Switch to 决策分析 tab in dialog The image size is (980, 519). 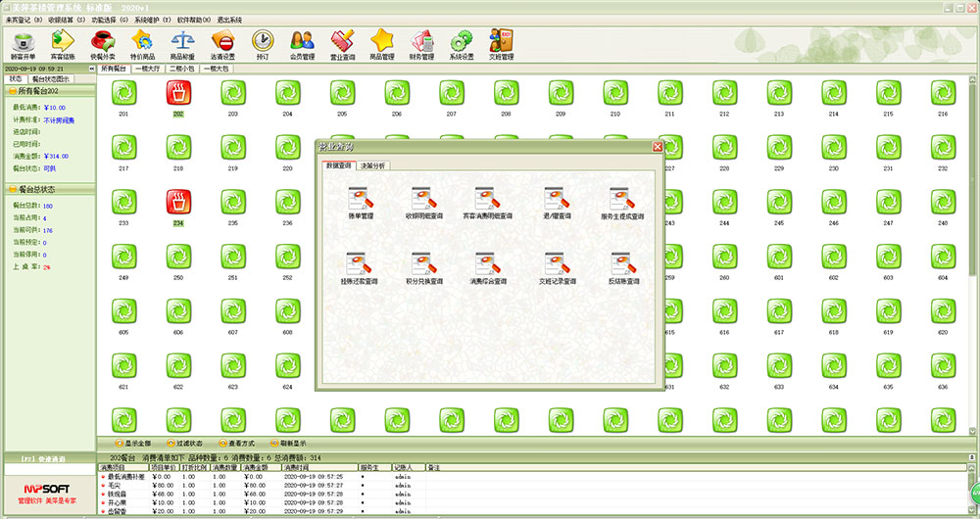coord(372,165)
